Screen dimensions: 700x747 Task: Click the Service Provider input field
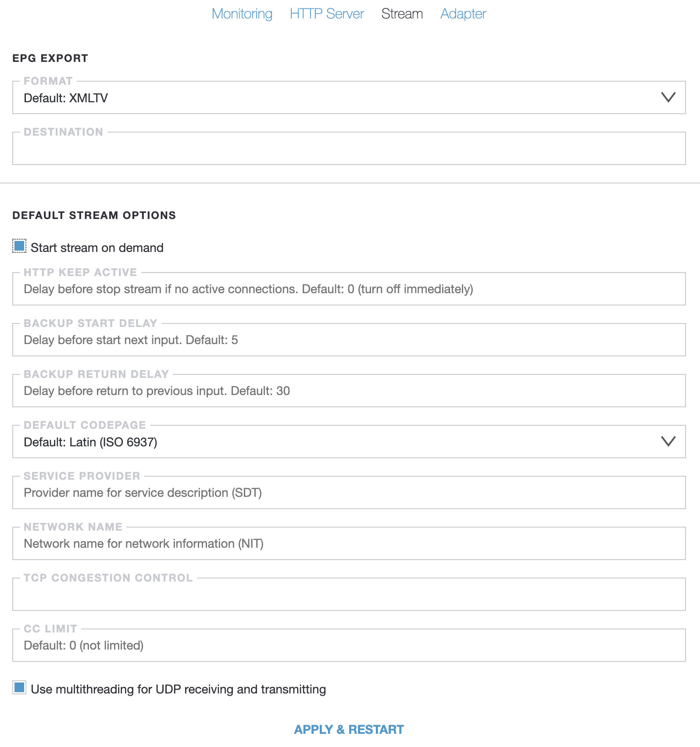click(x=349, y=493)
